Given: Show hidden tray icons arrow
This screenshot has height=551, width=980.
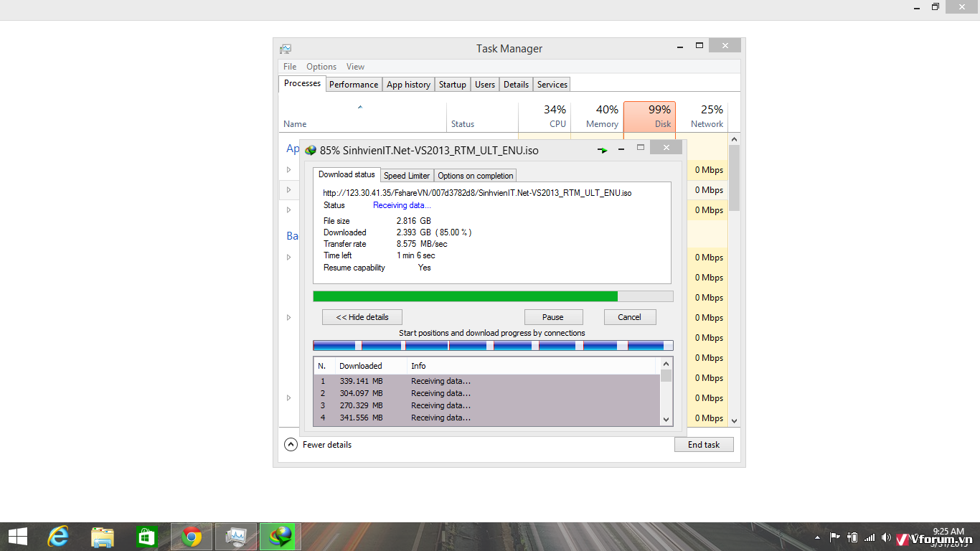Looking at the screenshot, I should point(817,537).
